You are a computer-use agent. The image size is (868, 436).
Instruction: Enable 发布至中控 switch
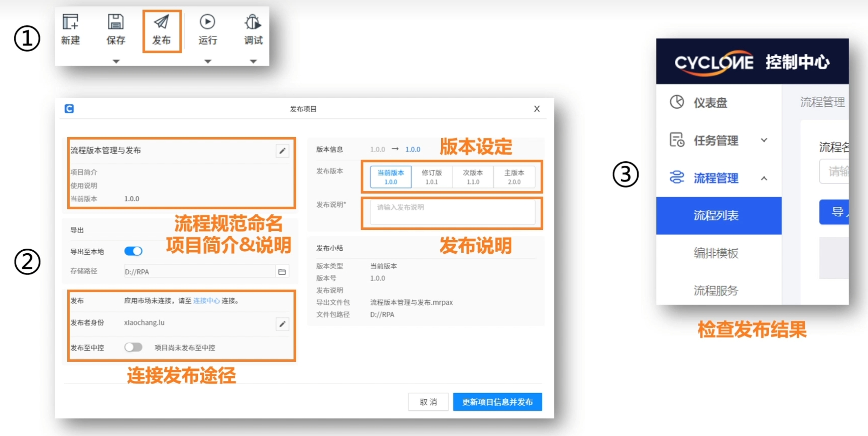pyautogui.click(x=133, y=347)
